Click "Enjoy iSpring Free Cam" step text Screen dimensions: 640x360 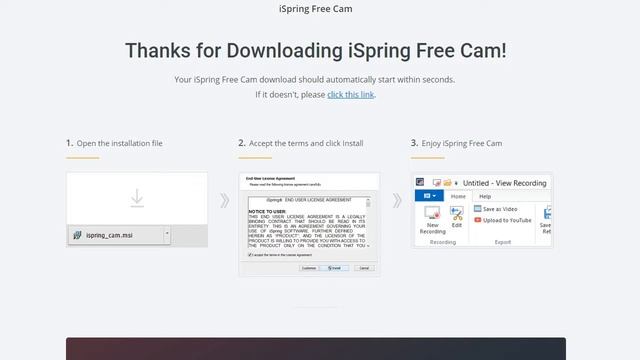point(462,143)
